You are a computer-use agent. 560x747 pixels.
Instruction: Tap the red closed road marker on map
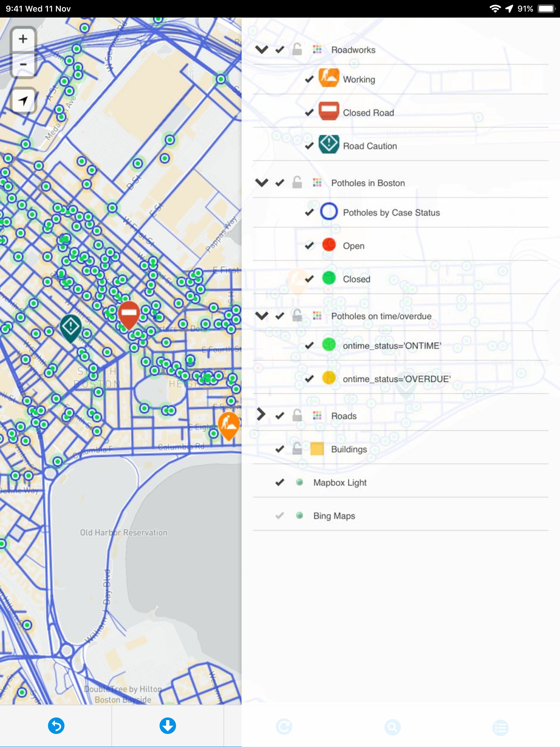(129, 315)
